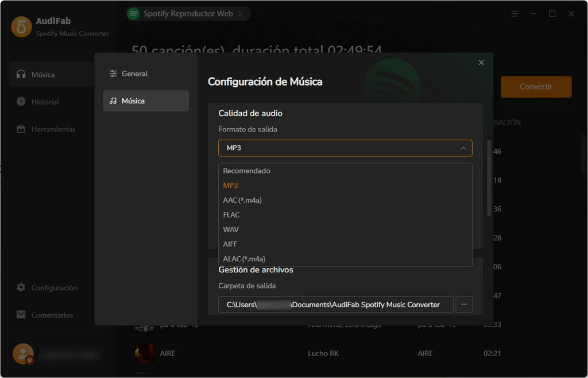Image resolution: width=588 pixels, height=378 pixels.
Task: Click the envelope Comentarios icon
Action: coord(21,315)
